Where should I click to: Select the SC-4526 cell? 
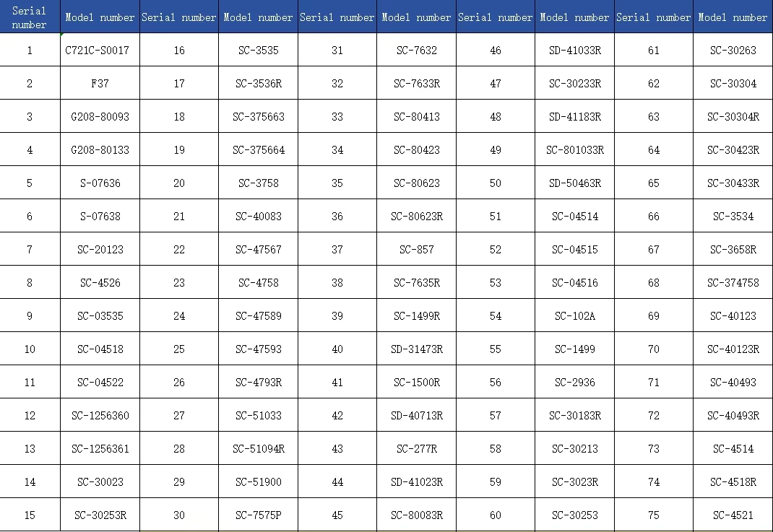[100, 282]
